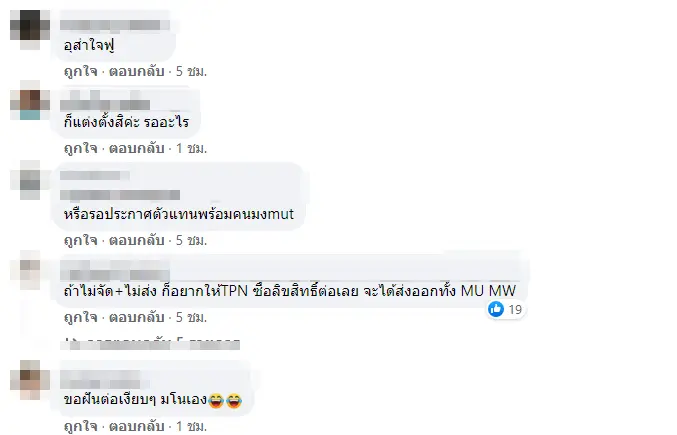Reply to ก็แต่งตั้งสิค่ะ รออะไร comment
This screenshot has width=677, height=435.
click(x=136, y=148)
